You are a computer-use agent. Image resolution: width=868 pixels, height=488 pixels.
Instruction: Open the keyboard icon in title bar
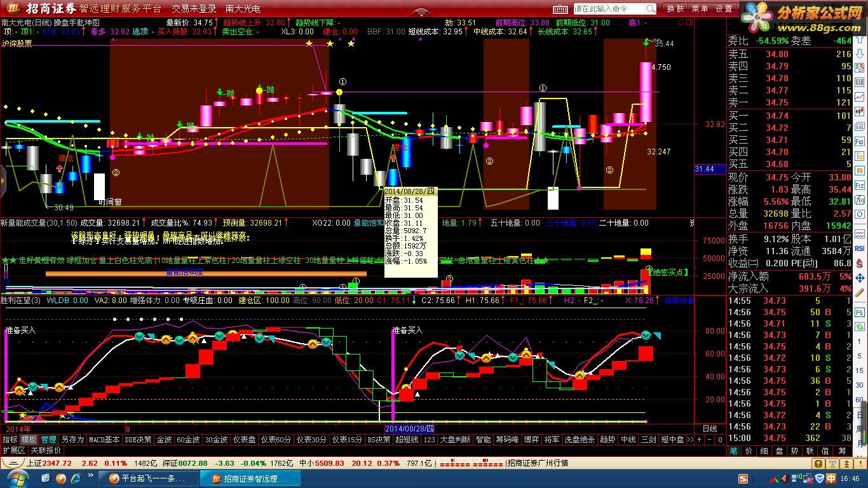[560, 9]
